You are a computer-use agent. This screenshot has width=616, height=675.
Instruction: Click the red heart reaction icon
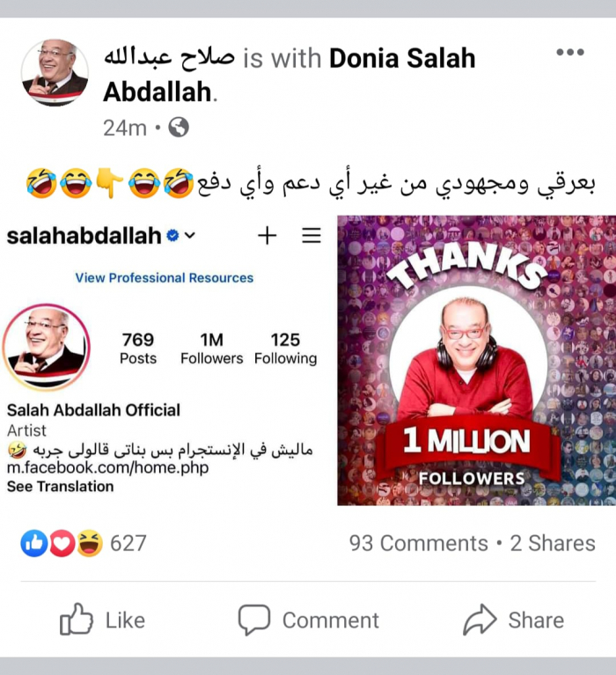tap(62, 543)
